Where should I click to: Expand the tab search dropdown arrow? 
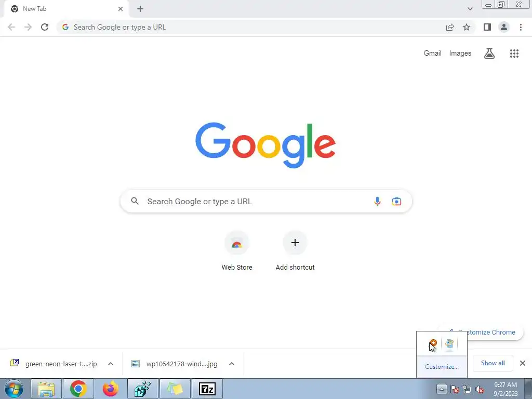(x=470, y=9)
